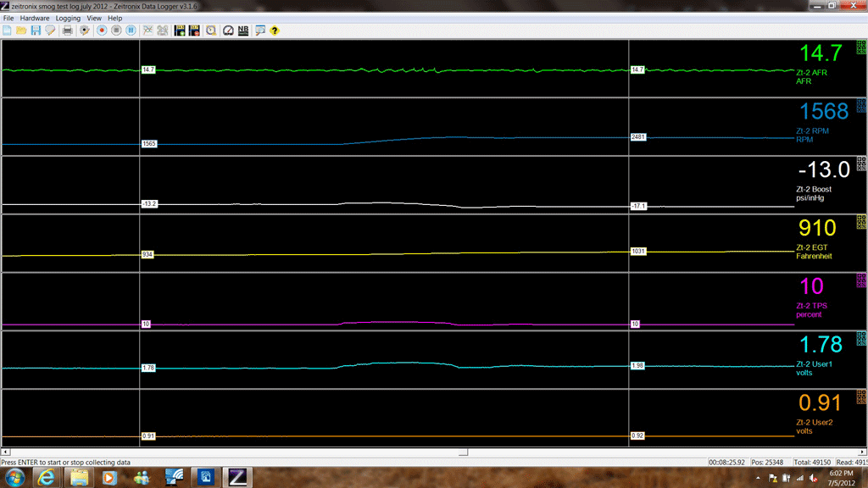Click the 2481 RPM cursor marker
This screenshot has height=488, width=868.
tap(638, 137)
